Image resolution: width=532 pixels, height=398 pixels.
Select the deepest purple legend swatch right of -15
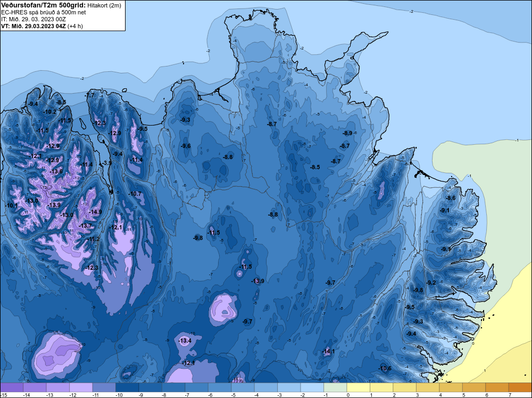(12, 387)
